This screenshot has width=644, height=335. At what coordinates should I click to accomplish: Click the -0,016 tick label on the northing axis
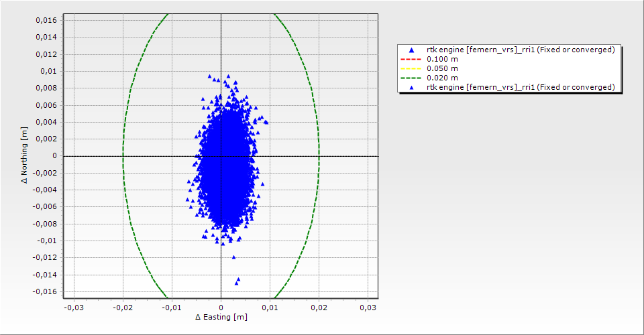coord(46,291)
